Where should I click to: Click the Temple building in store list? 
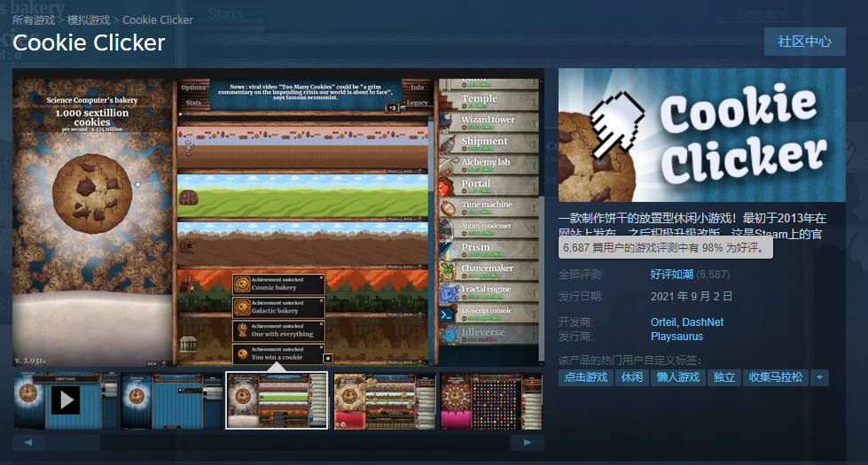[x=489, y=100]
